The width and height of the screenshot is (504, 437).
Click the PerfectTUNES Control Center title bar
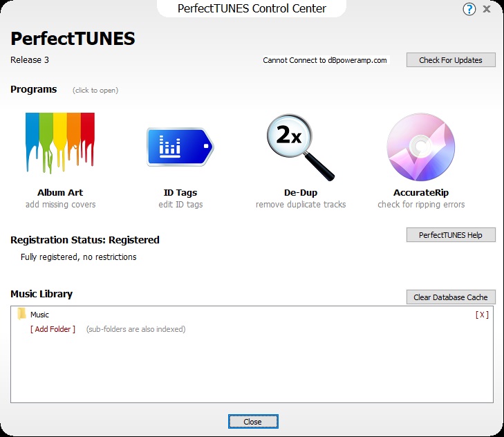252,8
